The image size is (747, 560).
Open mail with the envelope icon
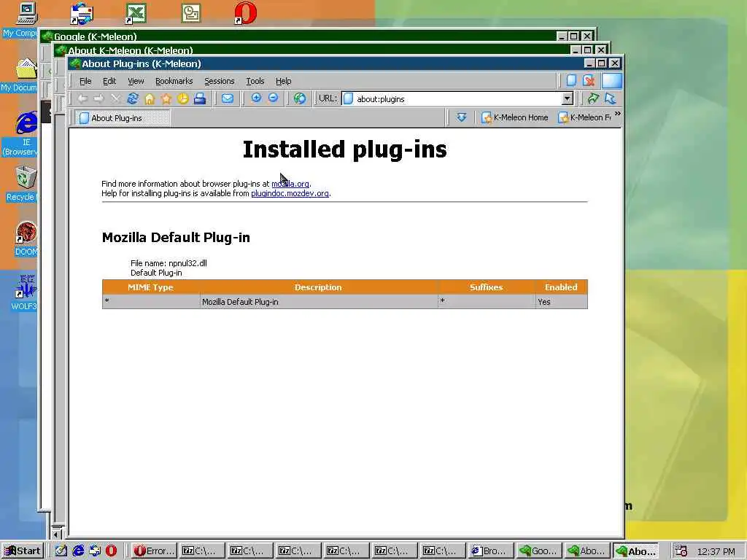228,98
